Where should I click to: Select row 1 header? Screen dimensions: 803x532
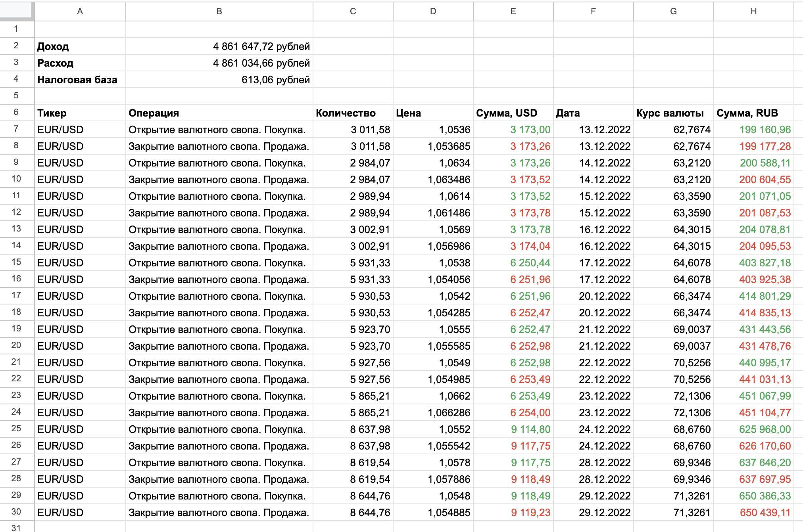(x=16, y=29)
